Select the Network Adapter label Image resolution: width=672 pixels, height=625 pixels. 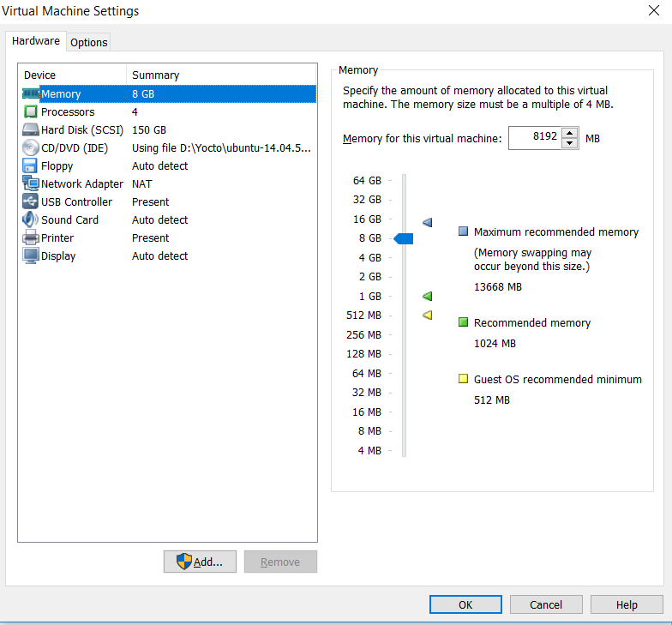(82, 183)
